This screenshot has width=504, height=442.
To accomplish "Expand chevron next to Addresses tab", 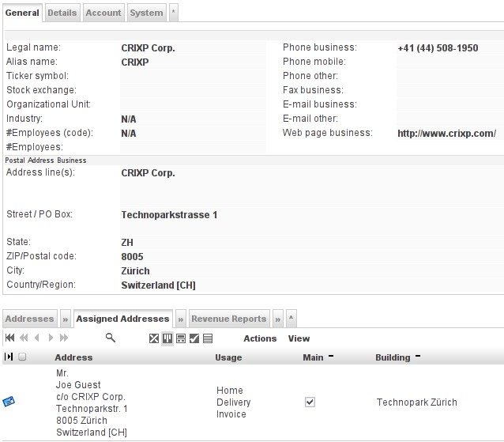I will (x=66, y=319).
